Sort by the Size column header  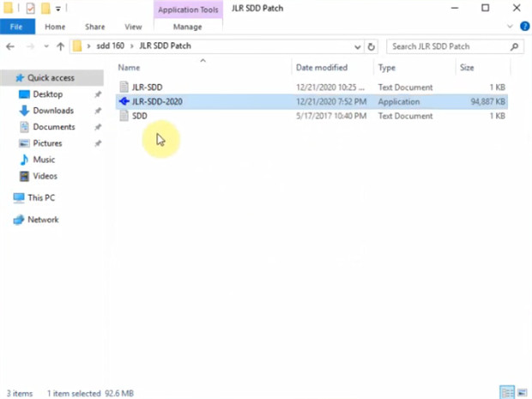pyautogui.click(x=467, y=68)
